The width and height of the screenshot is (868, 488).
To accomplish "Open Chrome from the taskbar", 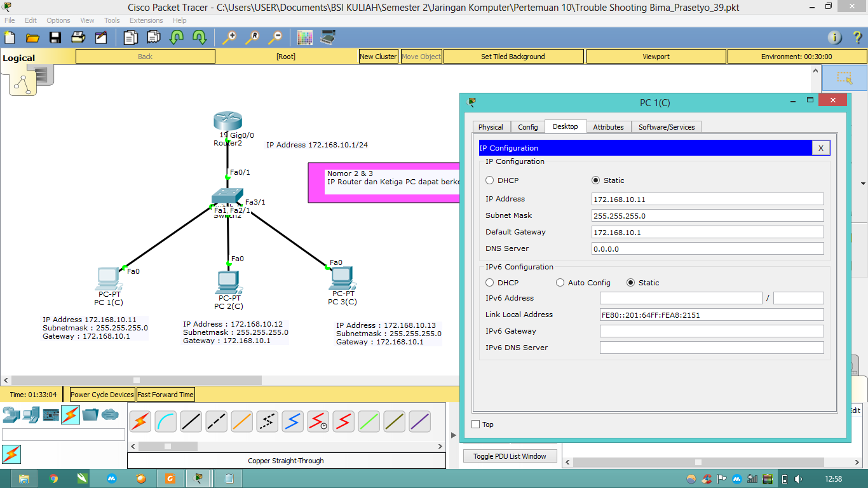I will coord(53,478).
